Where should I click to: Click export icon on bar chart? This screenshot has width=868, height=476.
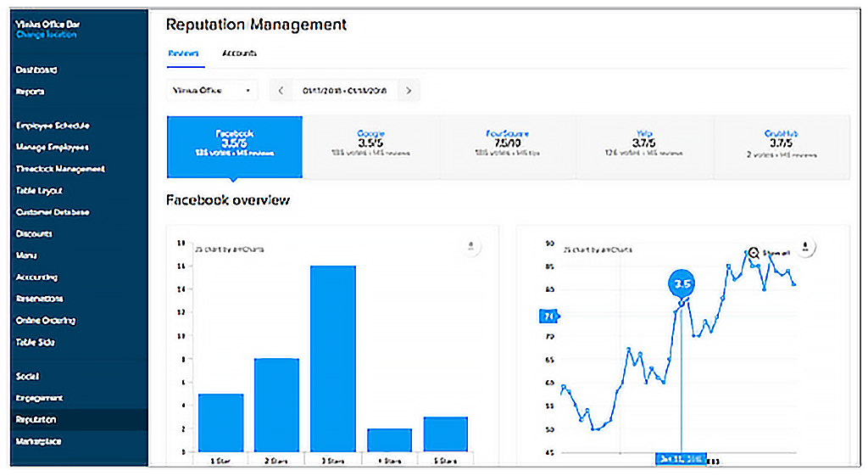coord(471,246)
